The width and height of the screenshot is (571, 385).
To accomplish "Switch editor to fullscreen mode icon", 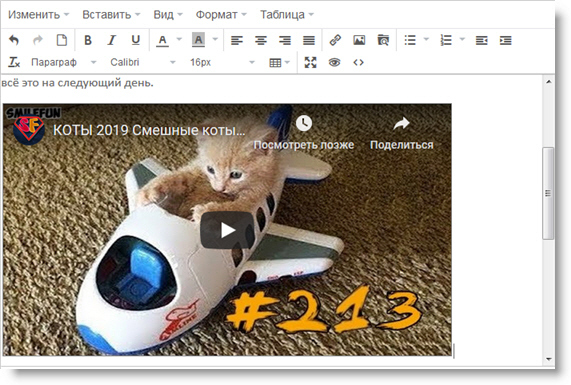I will (x=310, y=63).
